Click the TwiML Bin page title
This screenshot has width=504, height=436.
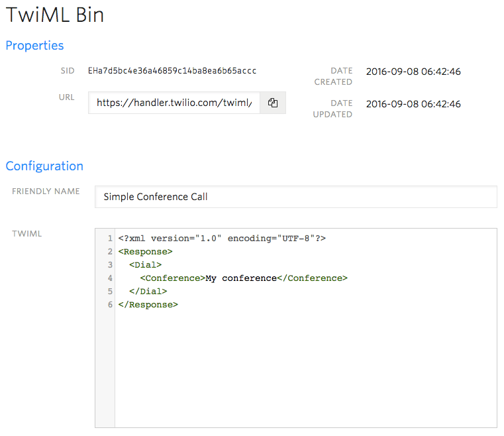click(54, 15)
